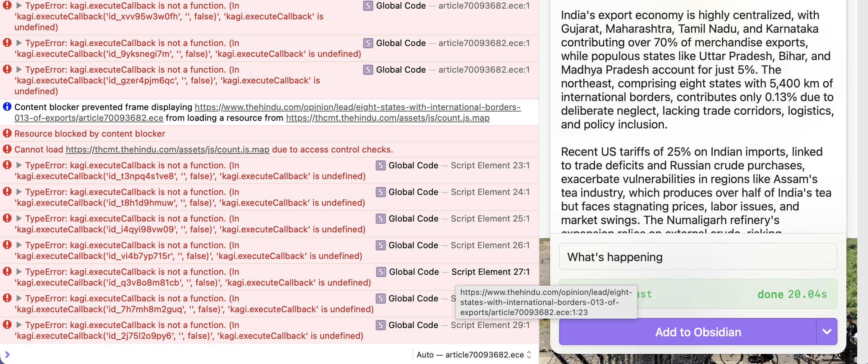Click the S script icon for Script Element 23:1
Image resolution: width=868 pixels, height=364 pixels.
coord(380,165)
